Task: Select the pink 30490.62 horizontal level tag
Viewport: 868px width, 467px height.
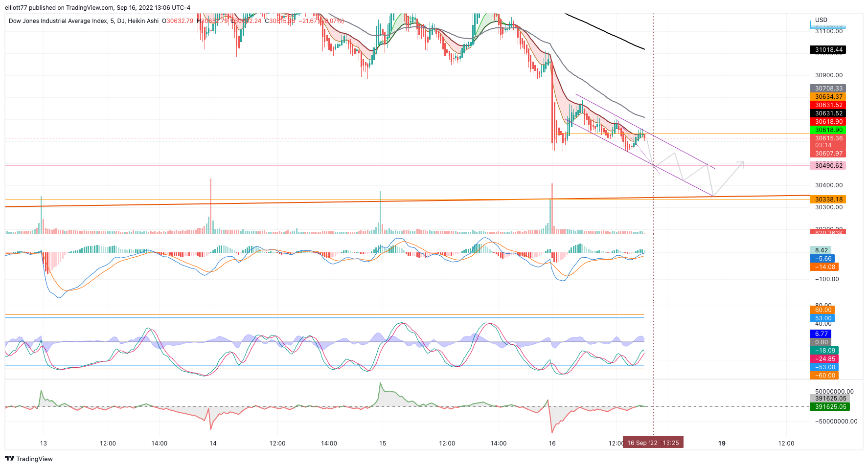Action: pos(828,166)
